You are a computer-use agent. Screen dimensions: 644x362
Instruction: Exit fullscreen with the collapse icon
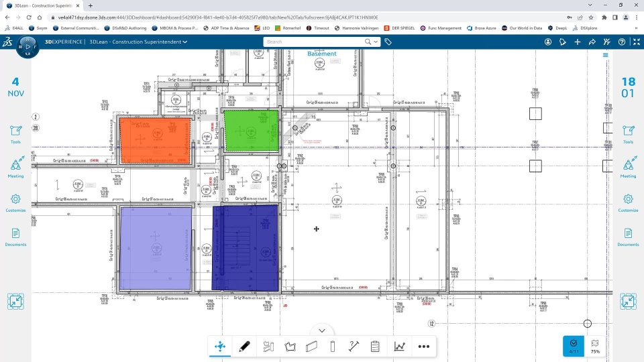click(x=637, y=42)
